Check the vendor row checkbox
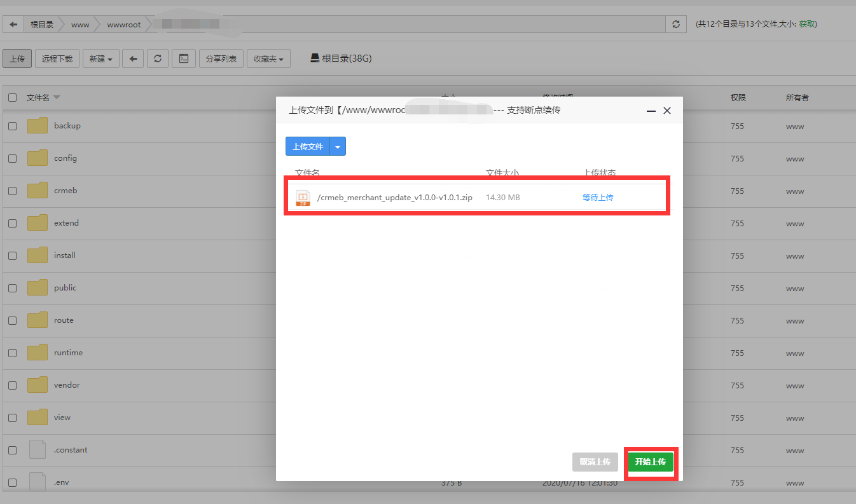856x504 pixels. click(12, 385)
